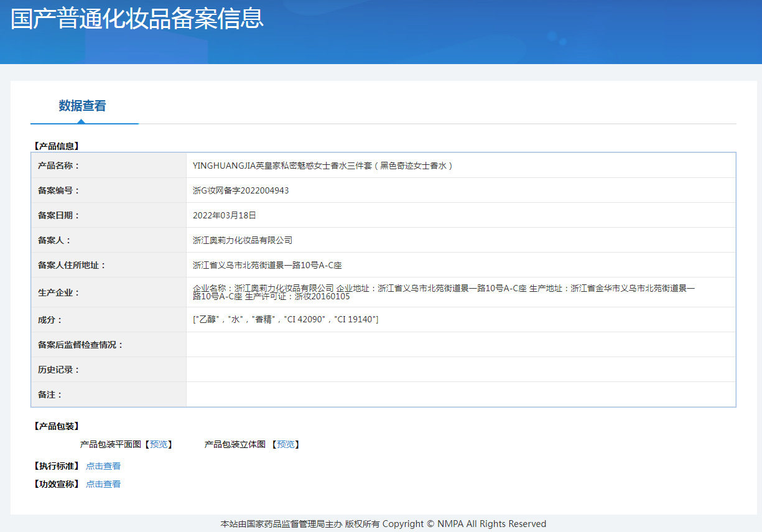Select address 浙江省义乌市北苑街道景一路10号A-C座 in 备案人住所地址 row
Viewport: 762px width, 532px height.
point(267,265)
